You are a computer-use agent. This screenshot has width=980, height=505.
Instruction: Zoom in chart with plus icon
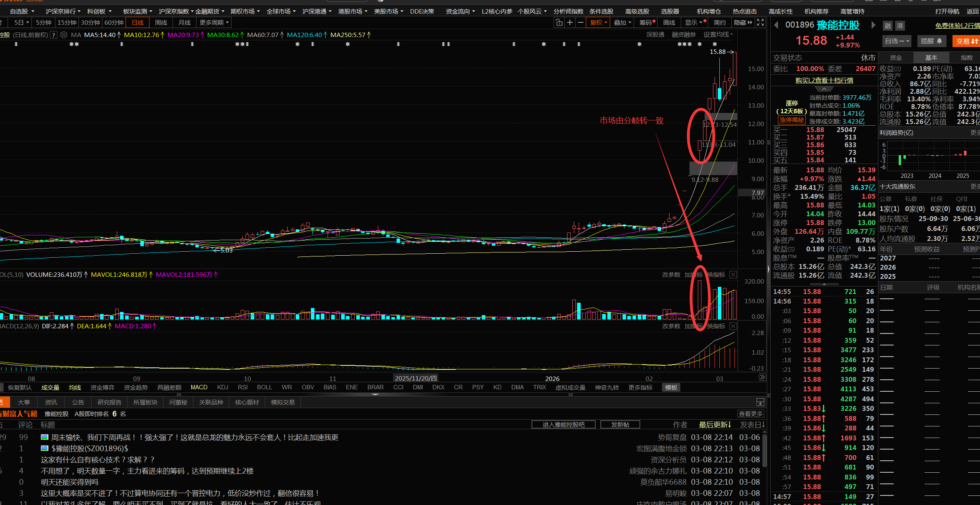pyautogui.click(x=570, y=23)
